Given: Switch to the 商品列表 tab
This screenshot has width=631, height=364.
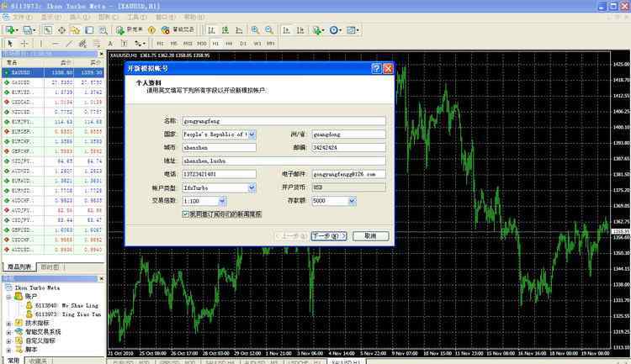Looking at the screenshot, I should [19, 266].
